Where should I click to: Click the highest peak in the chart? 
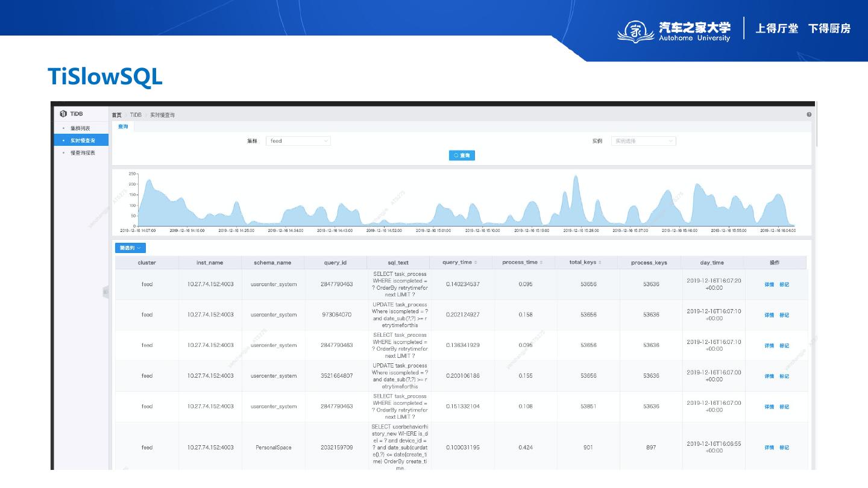point(576,177)
